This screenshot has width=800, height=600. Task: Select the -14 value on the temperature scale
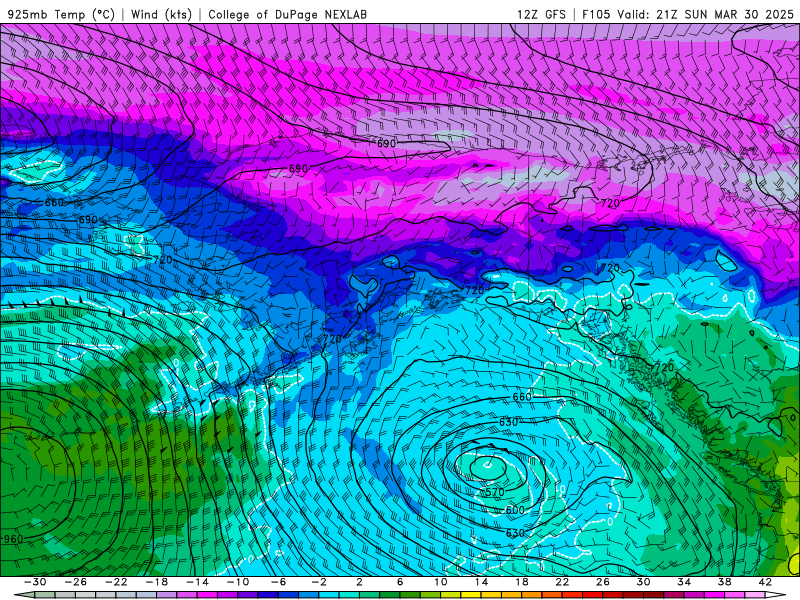197,582
